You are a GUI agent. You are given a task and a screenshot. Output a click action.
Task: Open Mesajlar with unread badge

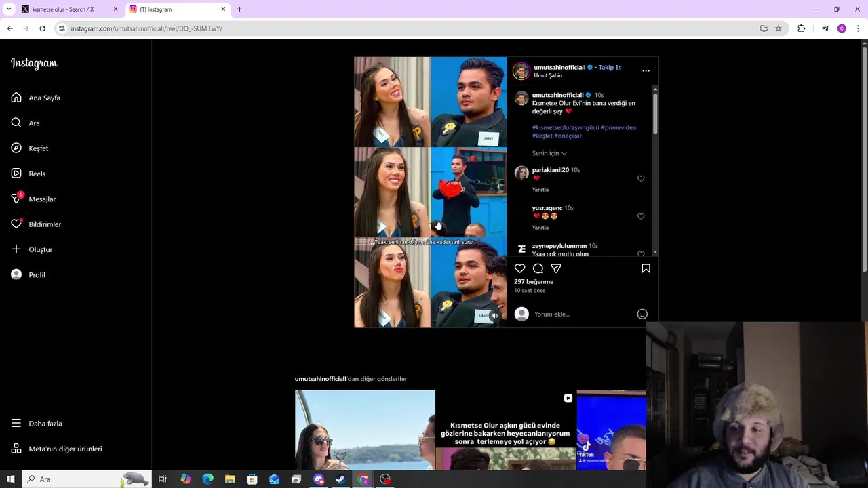pyautogui.click(x=33, y=199)
